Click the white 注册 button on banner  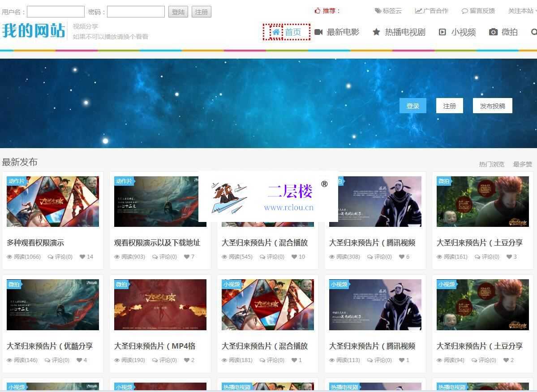[449, 106]
